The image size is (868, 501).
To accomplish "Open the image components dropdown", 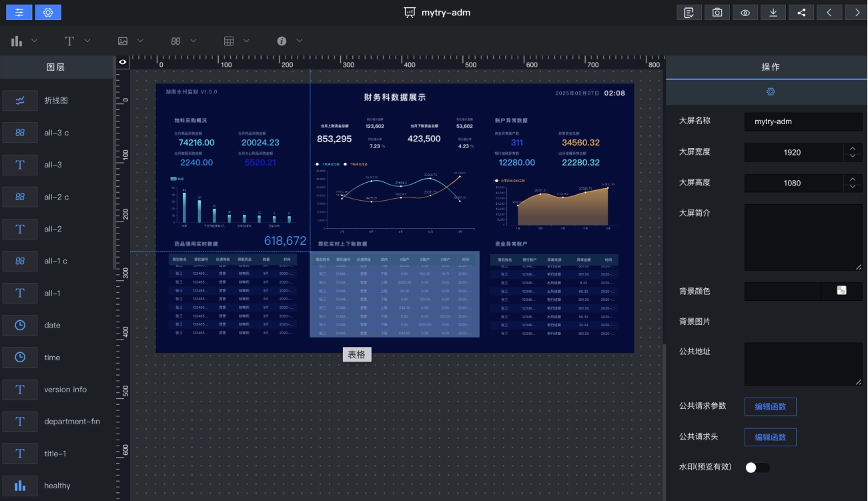I will pyautogui.click(x=130, y=41).
